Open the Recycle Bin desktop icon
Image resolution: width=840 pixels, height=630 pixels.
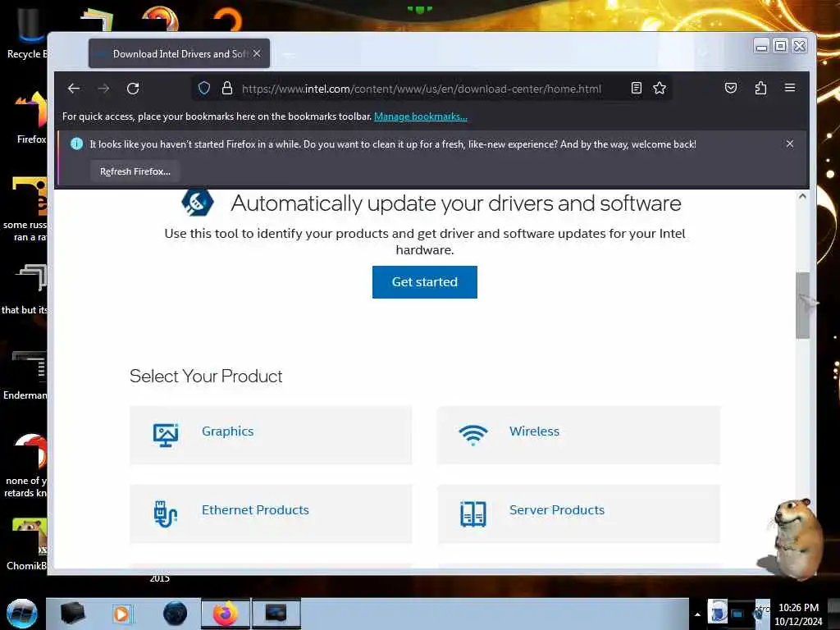26,34
